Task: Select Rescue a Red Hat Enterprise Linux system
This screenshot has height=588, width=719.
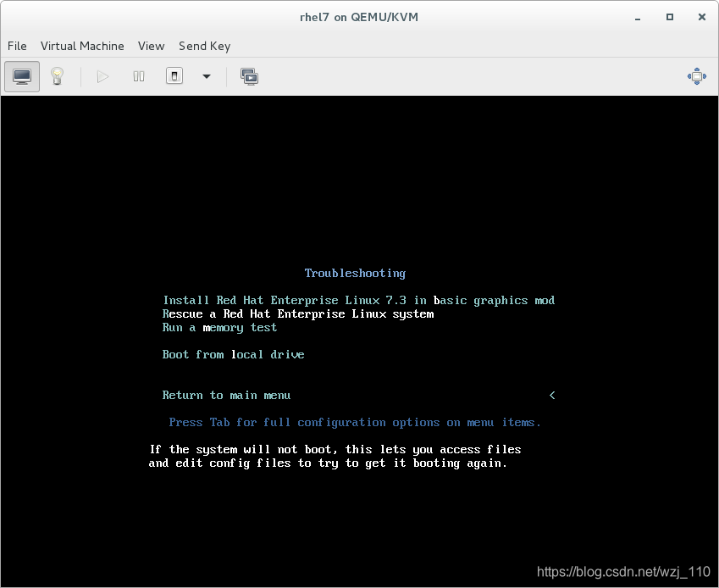Action: 298,314
